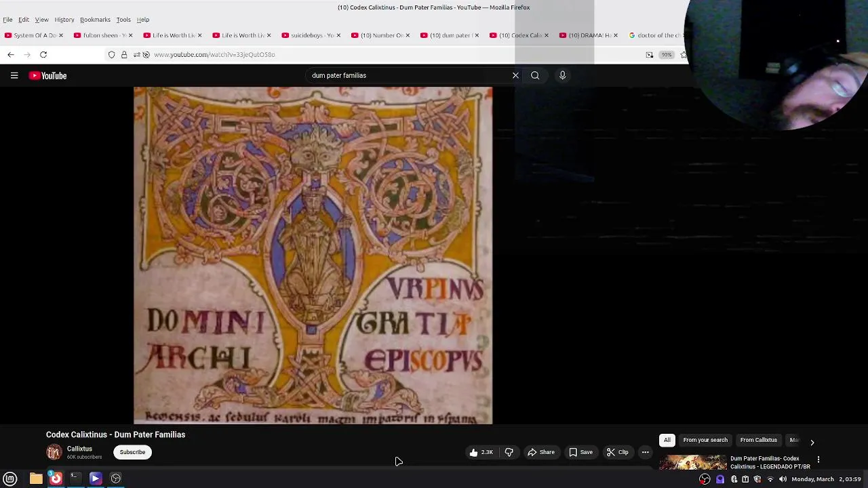Select the From your search chip
The height and width of the screenshot is (488, 868).
point(705,440)
